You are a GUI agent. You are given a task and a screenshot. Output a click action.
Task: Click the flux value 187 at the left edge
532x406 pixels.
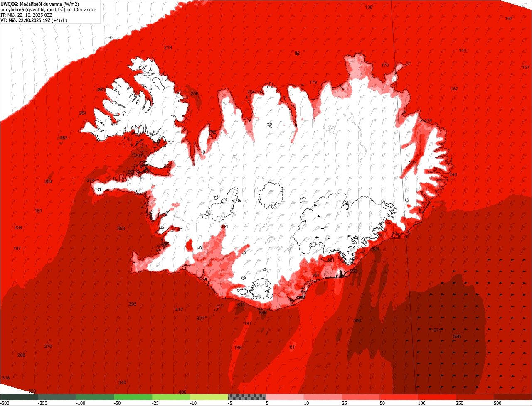point(17,248)
